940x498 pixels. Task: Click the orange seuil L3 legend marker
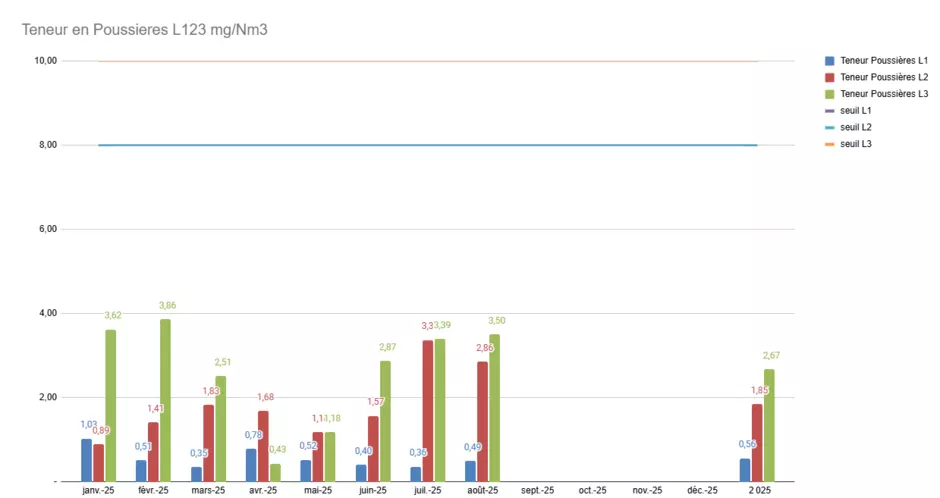click(x=829, y=145)
